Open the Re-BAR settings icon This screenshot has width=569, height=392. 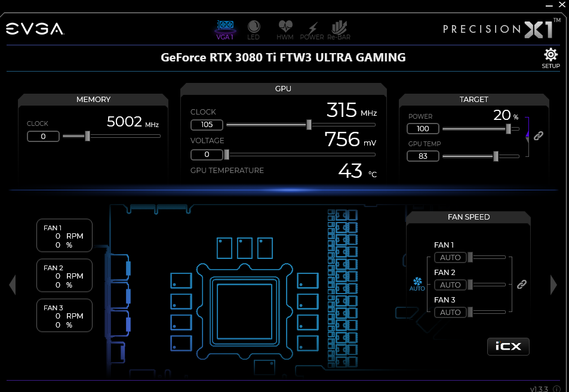(x=339, y=29)
